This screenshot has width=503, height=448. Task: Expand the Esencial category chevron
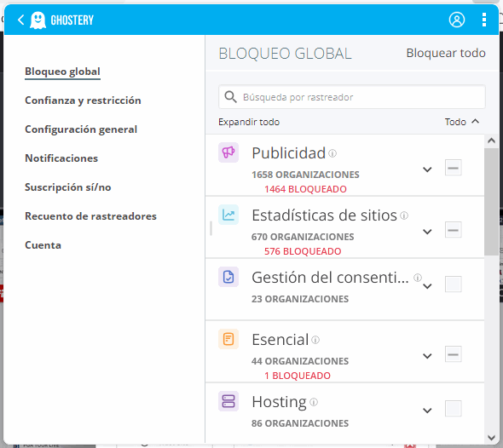point(427,356)
